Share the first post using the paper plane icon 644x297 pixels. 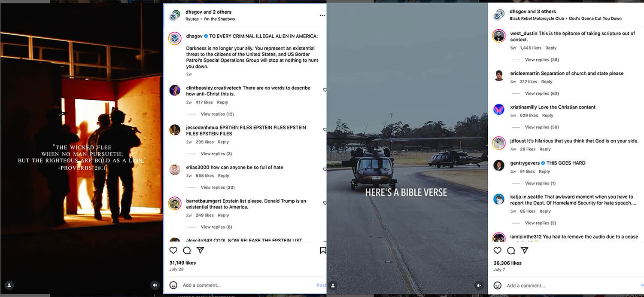pos(200,250)
